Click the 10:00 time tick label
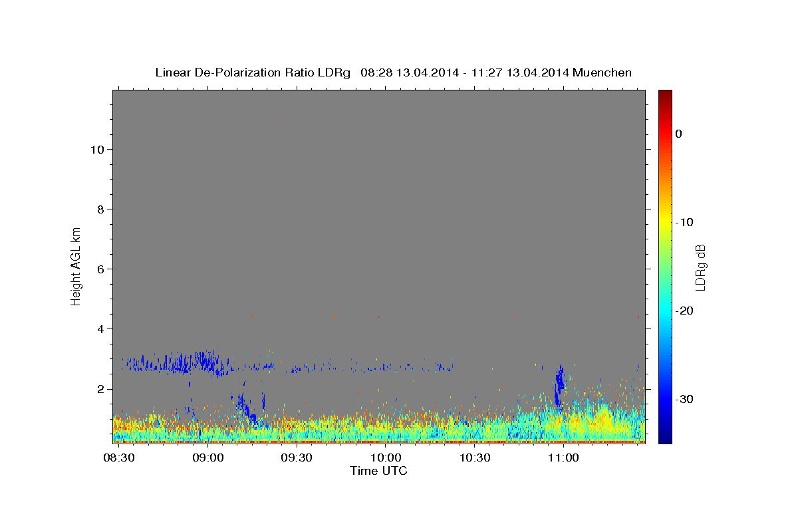 (386, 458)
